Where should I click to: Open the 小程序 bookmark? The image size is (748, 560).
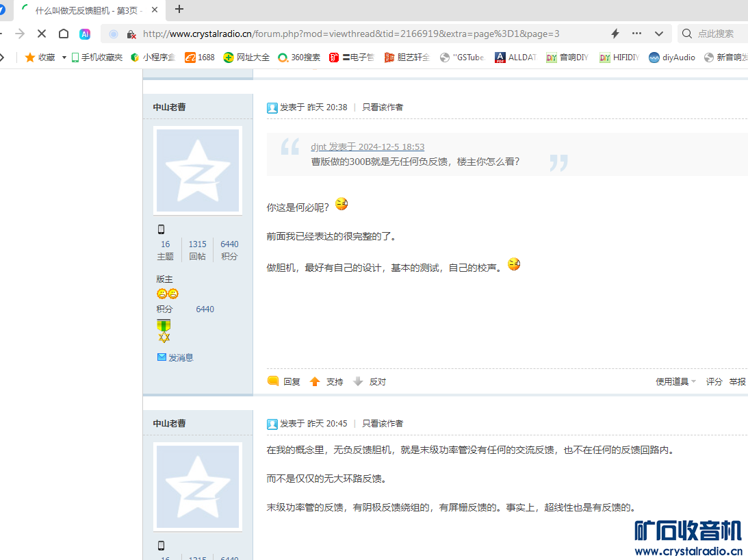pyautogui.click(x=153, y=58)
